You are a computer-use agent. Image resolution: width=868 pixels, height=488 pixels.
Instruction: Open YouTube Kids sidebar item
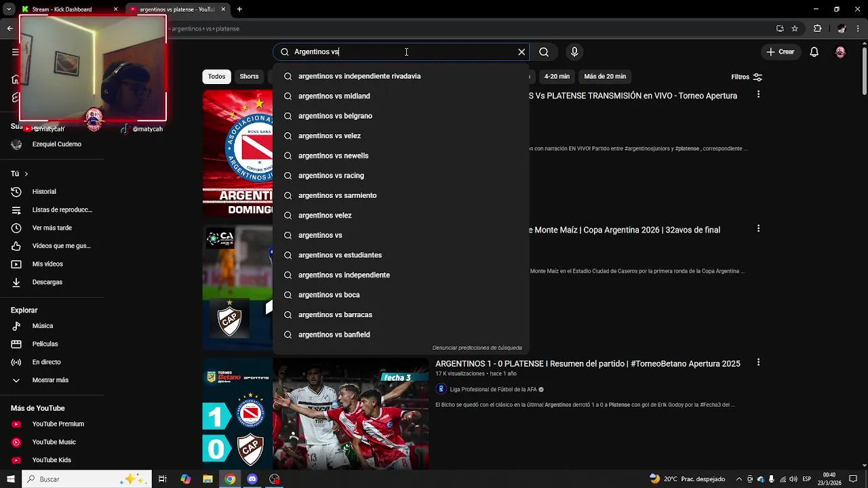(x=52, y=460)
